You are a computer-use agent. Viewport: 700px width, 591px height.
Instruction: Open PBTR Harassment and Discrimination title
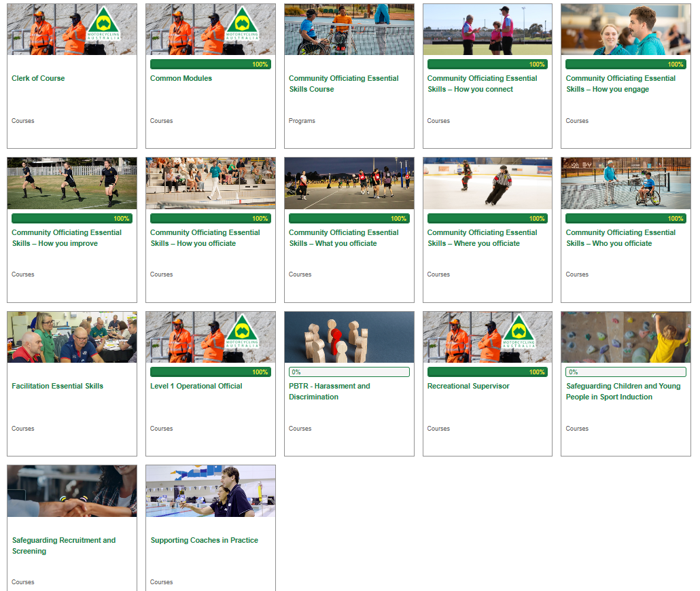pos(329,391)
